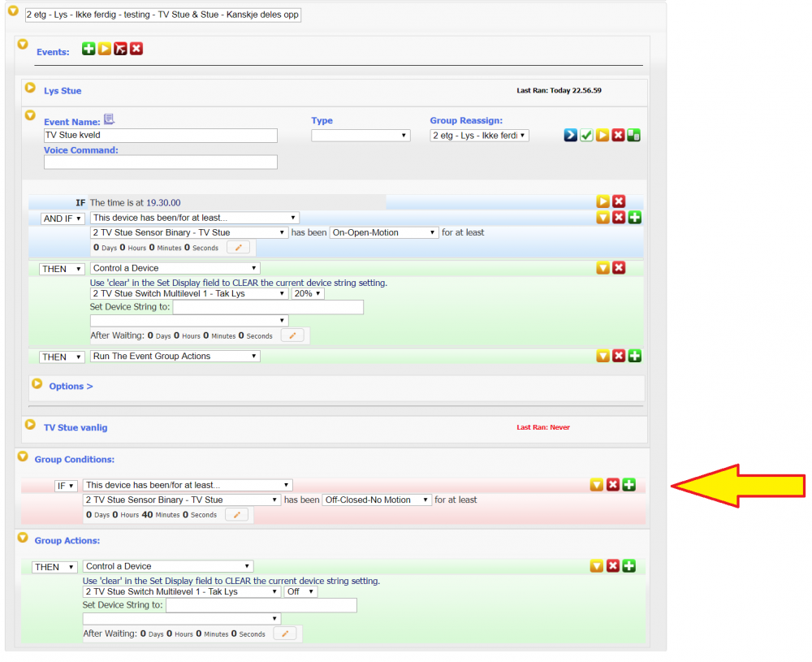Open the Type dropdown
Screen dimensions: 812x662
[361, 136]
